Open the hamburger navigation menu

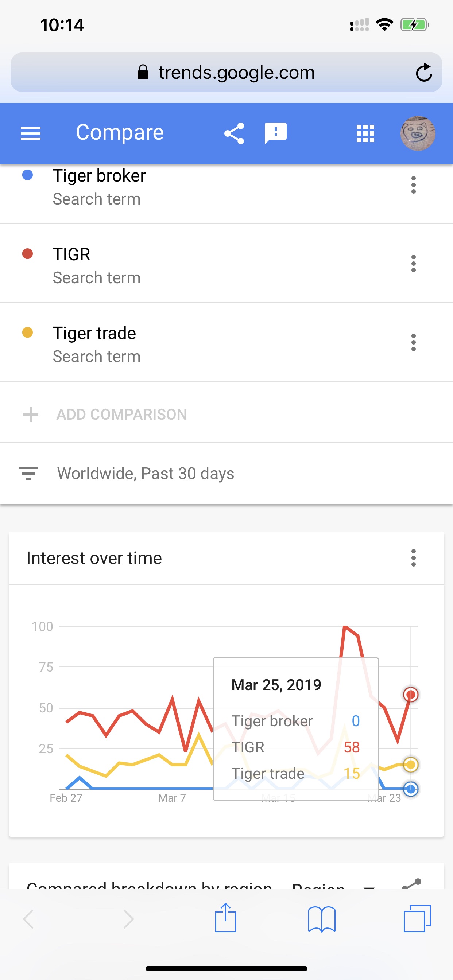[x=30, y=133]
